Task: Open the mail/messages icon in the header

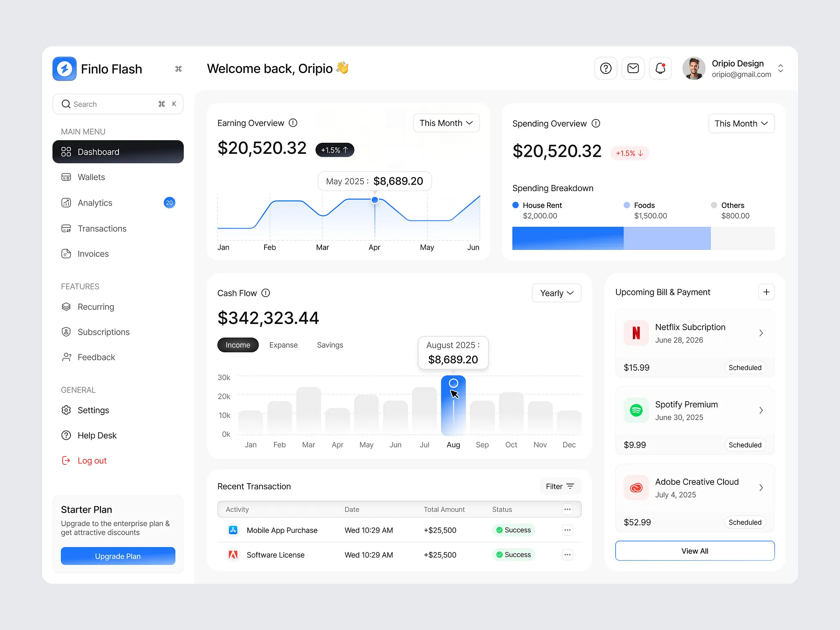Action: [x=633, y=68]
